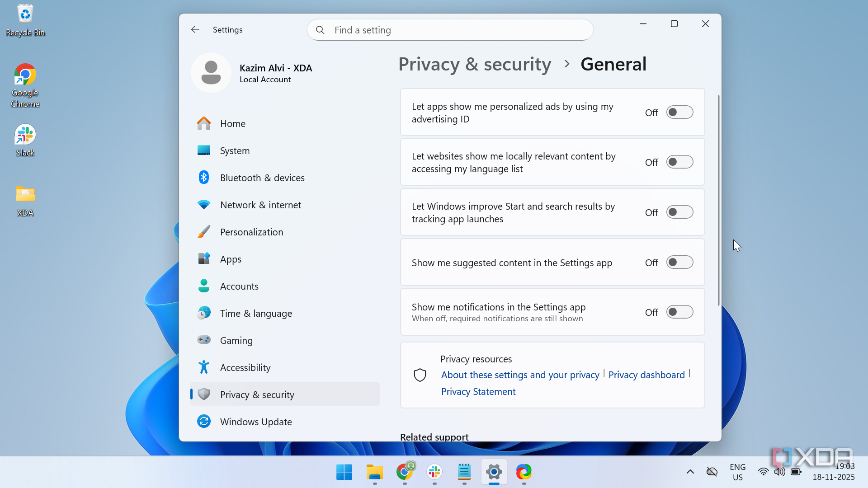Toggle locally relevant content by language list
The image size is (868, 488).
coord(679,162)
